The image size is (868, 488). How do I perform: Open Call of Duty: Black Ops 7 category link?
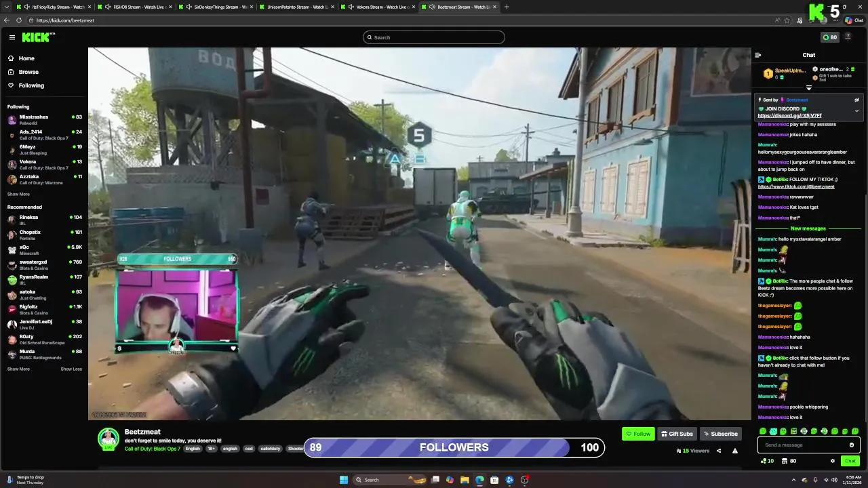153,449
